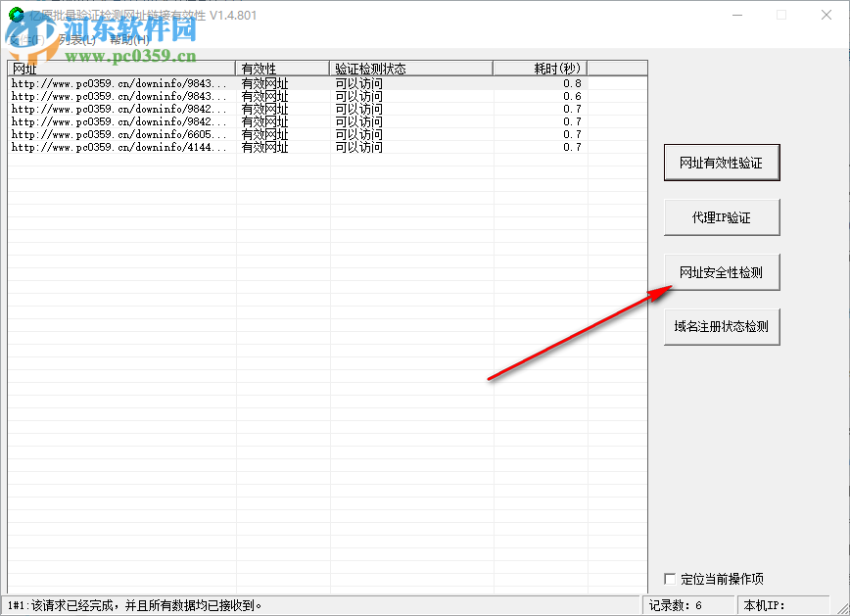The width and height of the screenshot is (850, 616).
Task: Click the 网址有效性验证 button
Action: (x=722, y=163)
